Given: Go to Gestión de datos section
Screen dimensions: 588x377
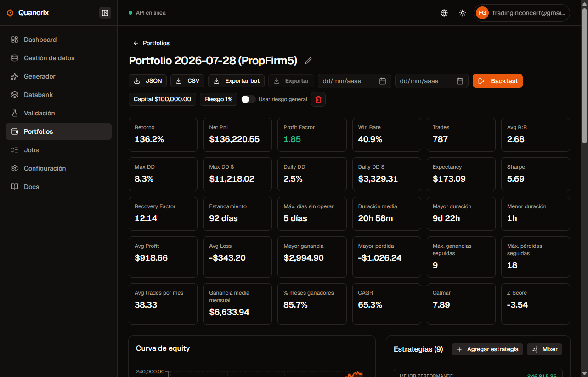Looking at the screenshot, I should (58, 58).
